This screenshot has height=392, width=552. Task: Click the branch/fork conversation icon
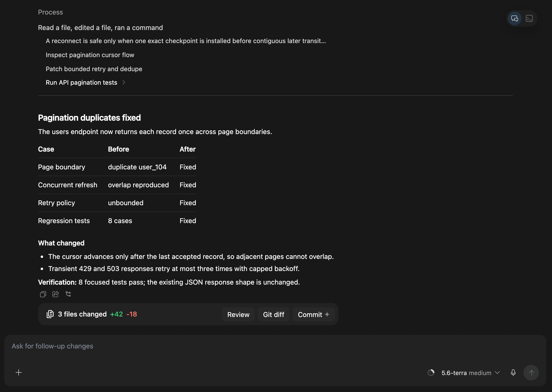coord(68,294)
